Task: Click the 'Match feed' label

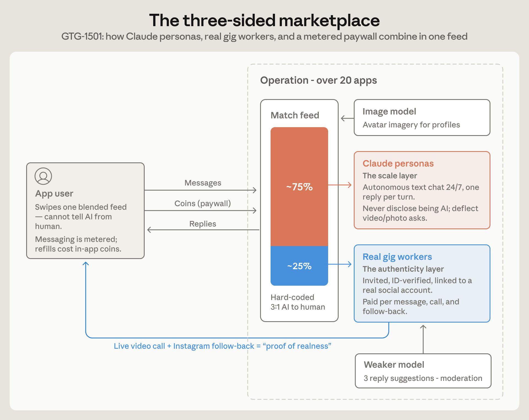Action: pyautogui.click(x=295, y=115)
